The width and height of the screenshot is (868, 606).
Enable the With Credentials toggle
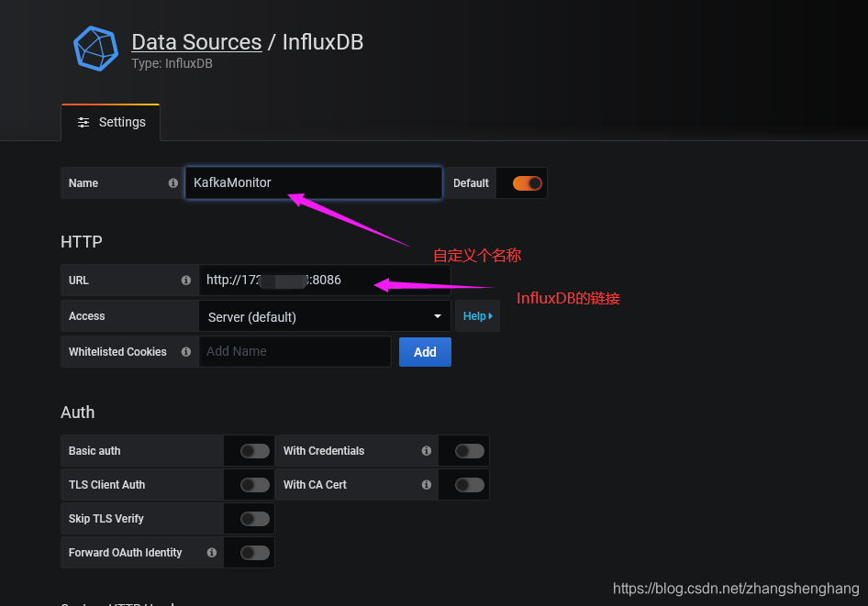(470, 451)
